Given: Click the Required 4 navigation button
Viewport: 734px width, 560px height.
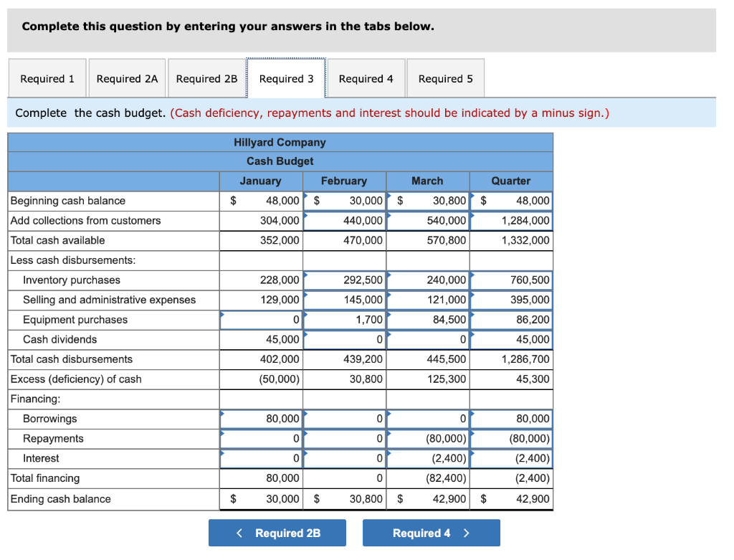Looking at the screenshot, I should (x=431, y=533).
